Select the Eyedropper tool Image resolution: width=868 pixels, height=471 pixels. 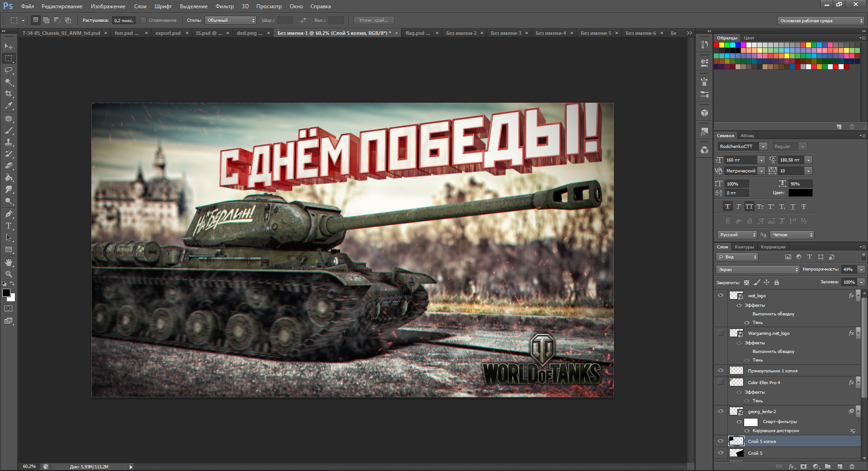coord(9,105)
